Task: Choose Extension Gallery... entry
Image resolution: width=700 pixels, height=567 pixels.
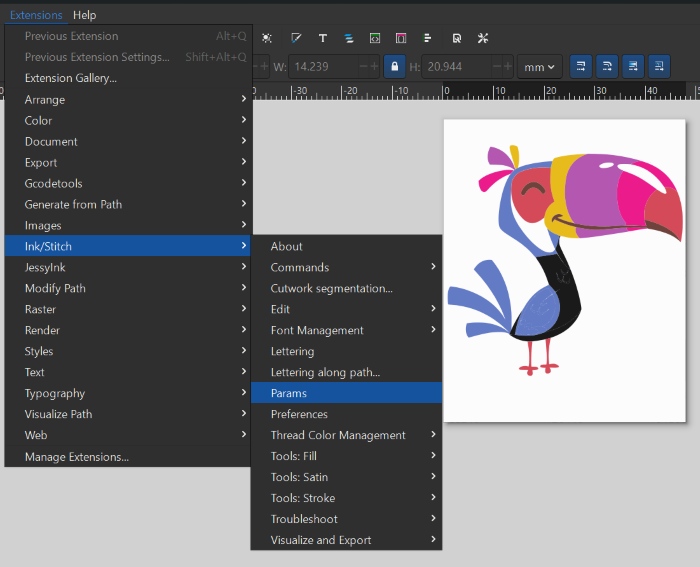Action: tap(71, 78)
